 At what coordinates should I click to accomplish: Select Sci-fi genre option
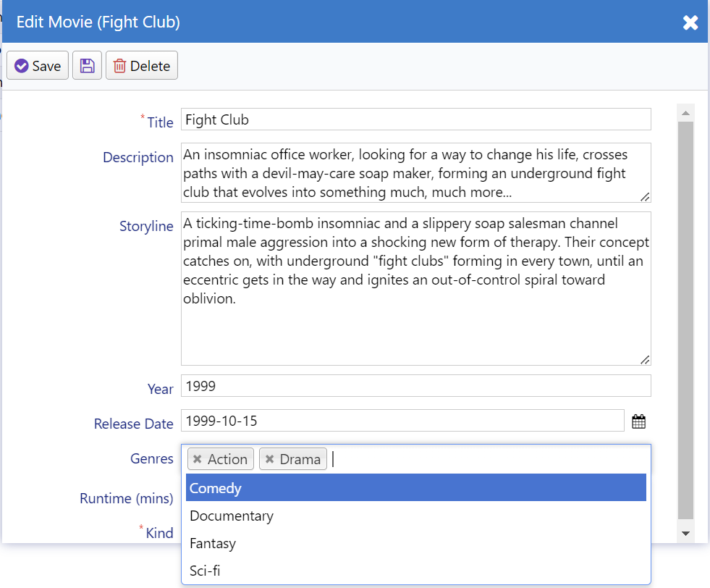[x=415, y=571]
